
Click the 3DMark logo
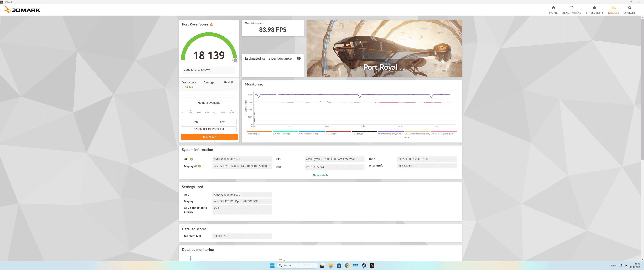click(22, 10)
